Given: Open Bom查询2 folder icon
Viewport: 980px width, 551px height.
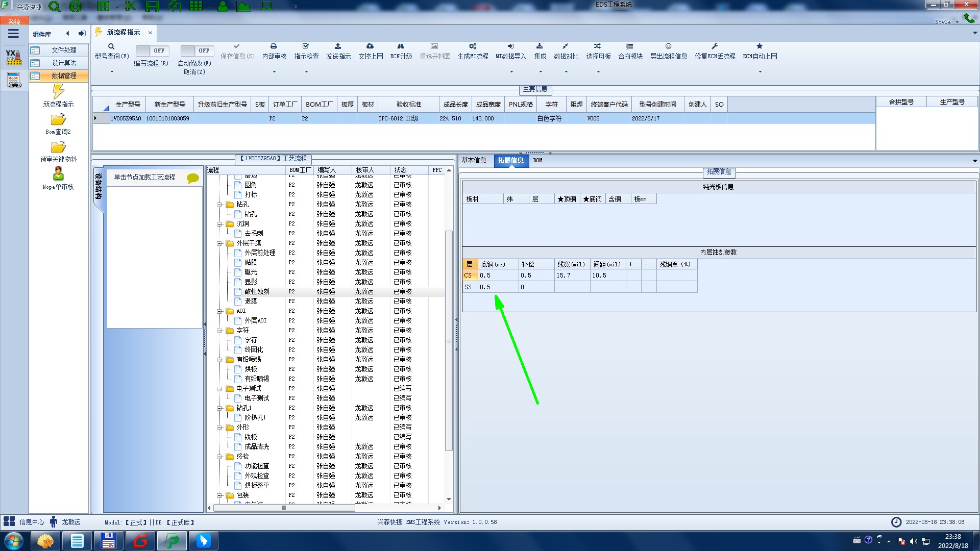Looking at the screenshot, I should coord(58,120).
